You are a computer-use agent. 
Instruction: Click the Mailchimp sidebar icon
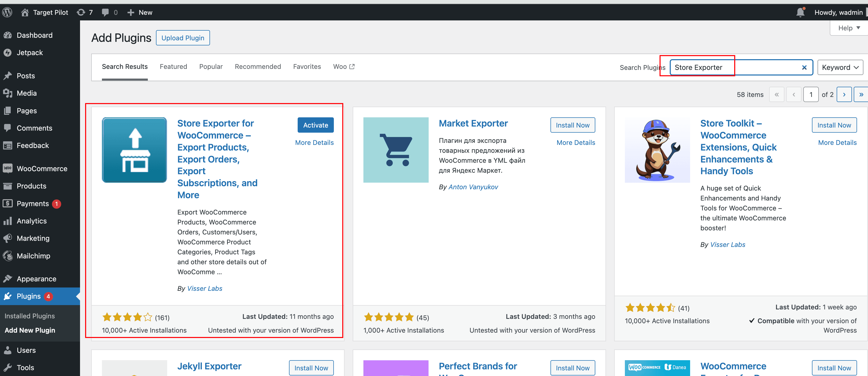click(9, 256)
